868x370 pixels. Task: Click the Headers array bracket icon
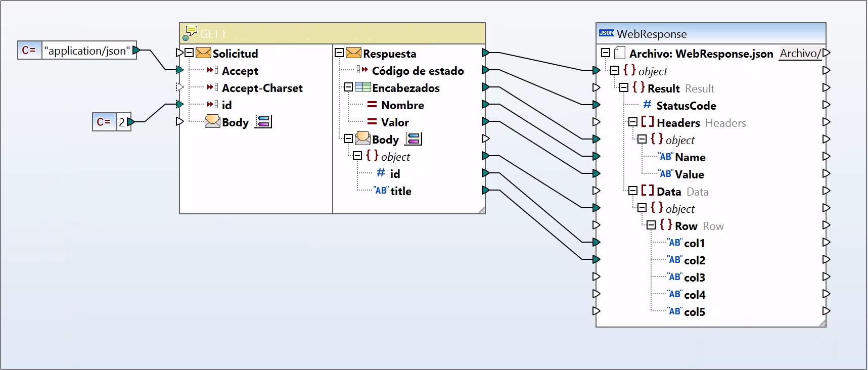pos(647,122)
